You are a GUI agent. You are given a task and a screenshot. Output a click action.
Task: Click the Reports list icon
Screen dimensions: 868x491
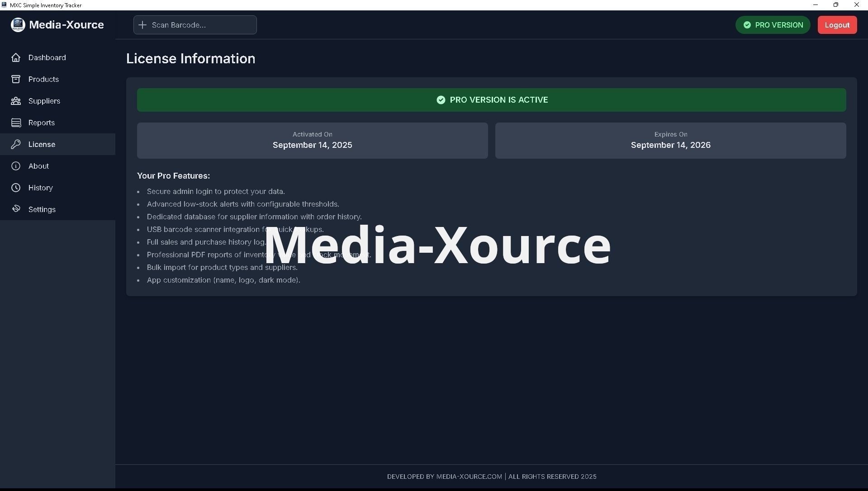coord(16,123)
